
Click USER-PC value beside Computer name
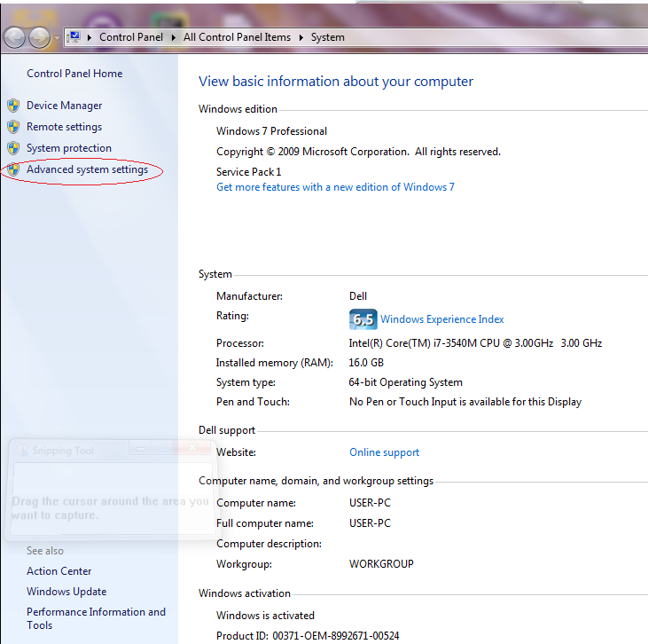point(370,503)
